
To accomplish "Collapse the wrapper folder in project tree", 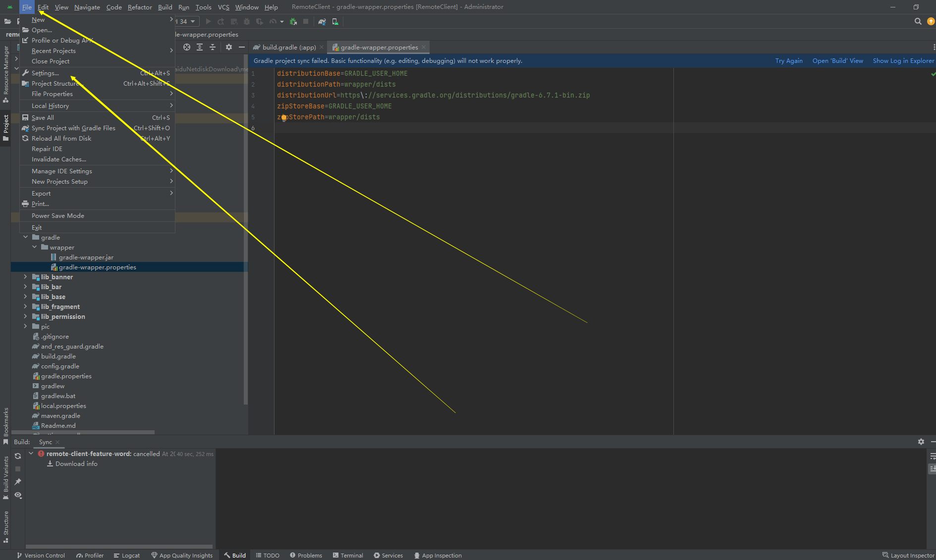I will coord(34,247).
